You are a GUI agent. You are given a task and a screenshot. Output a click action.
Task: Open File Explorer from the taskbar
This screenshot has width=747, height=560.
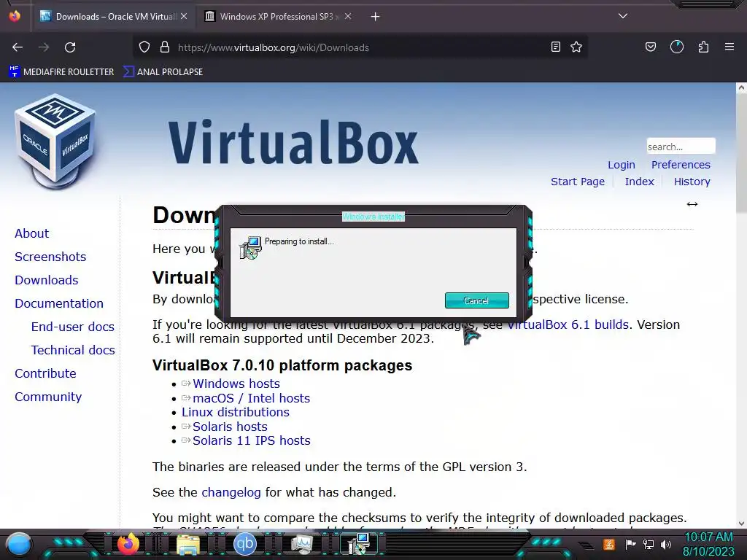pyautogui.click(x=189, y=545)
